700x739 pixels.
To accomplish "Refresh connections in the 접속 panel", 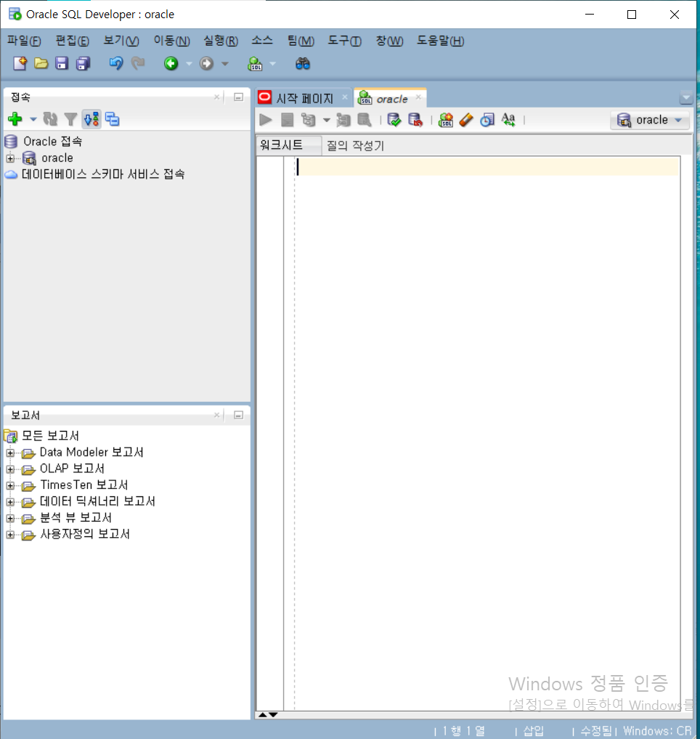I will [50, 118].
